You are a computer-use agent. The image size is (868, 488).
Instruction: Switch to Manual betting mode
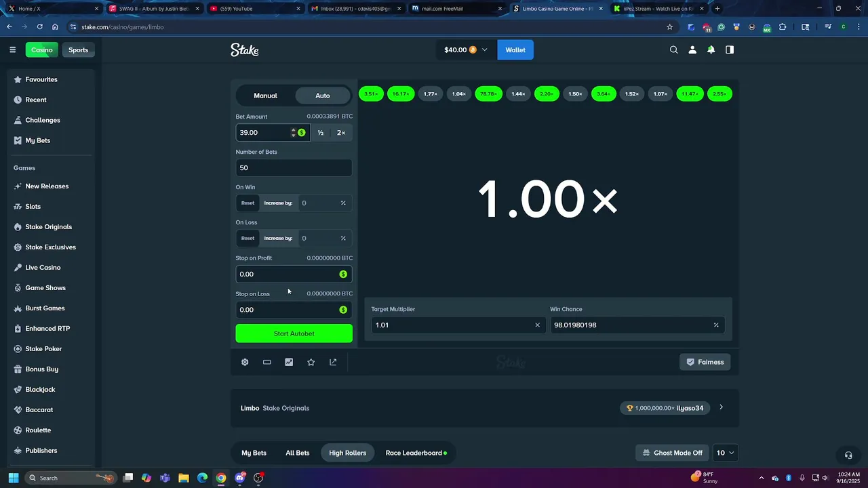pos(265,96)
